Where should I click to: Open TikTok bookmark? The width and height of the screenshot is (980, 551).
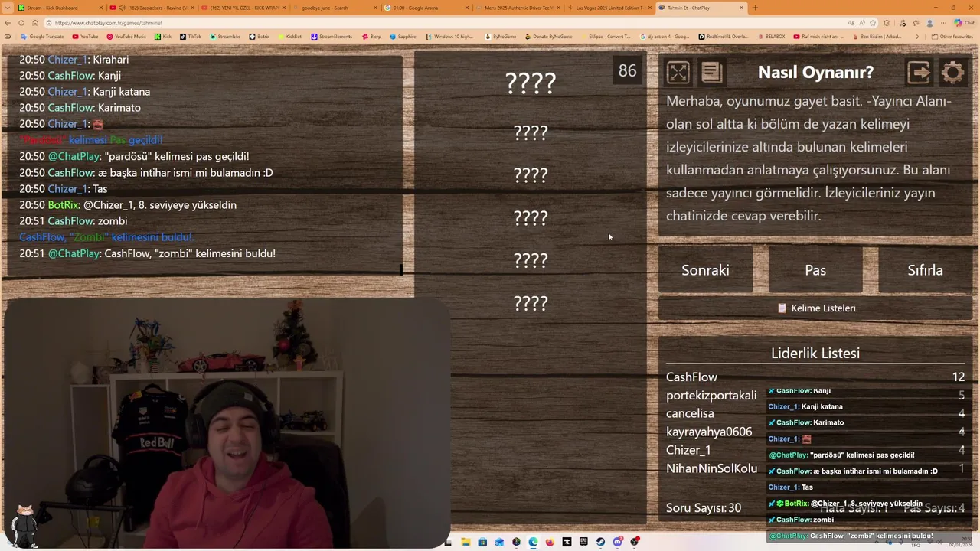[191, 37]
